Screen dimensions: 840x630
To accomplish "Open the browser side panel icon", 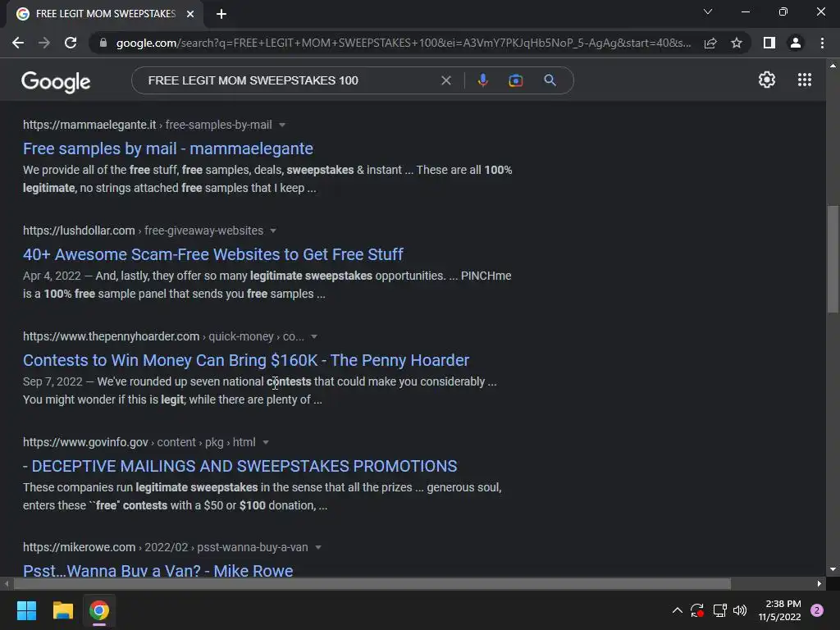I will (769, 43).
